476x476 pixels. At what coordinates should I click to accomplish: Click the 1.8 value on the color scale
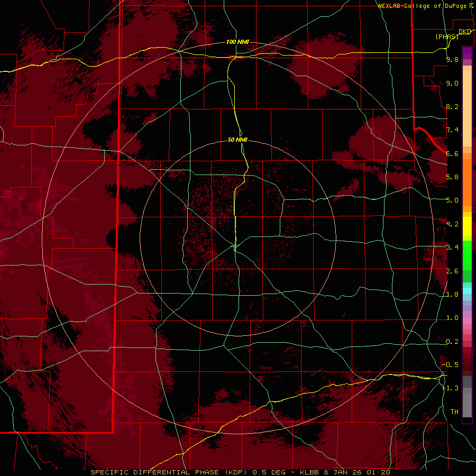452,295
